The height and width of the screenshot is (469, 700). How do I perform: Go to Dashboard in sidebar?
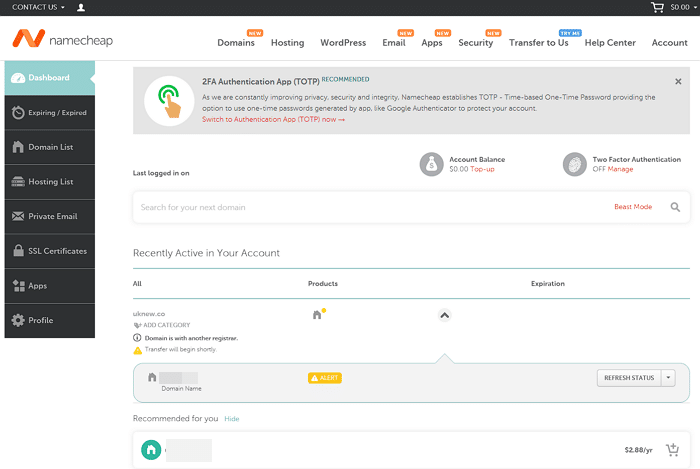click(x=50, y=78)
